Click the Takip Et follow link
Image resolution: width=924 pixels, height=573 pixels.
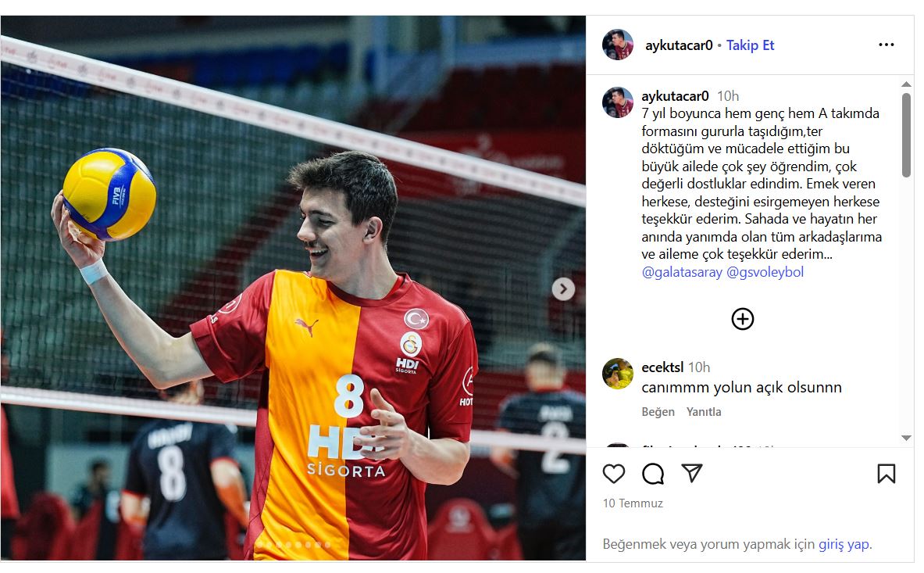tap(750, 45)
